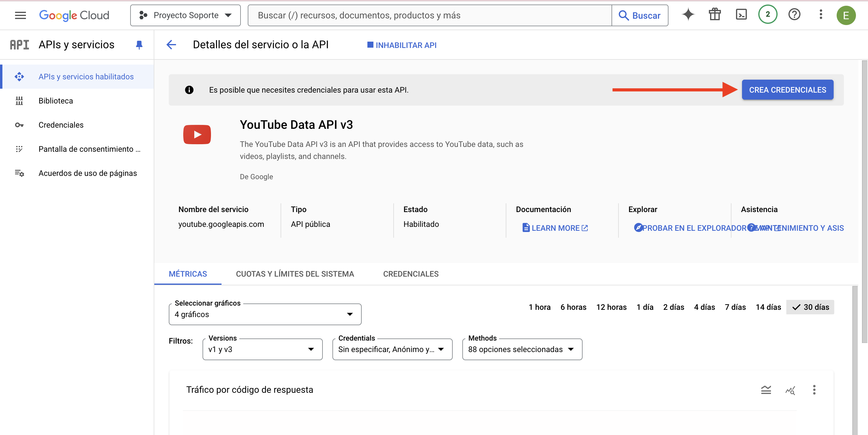
Task: Click the Habilitado status value
Action: point(421,224)
